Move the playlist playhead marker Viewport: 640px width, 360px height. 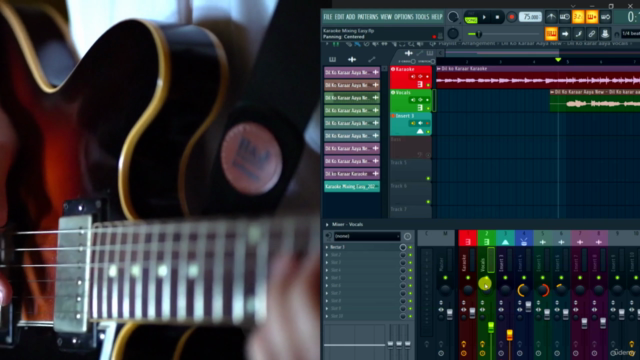(558, 60)
